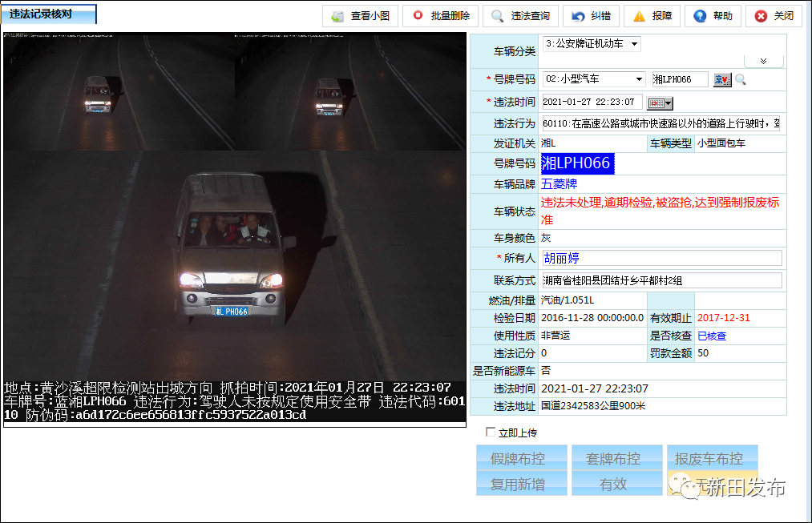Click the 违法地址 value 国道2342583公里900米

pos(593,406)
